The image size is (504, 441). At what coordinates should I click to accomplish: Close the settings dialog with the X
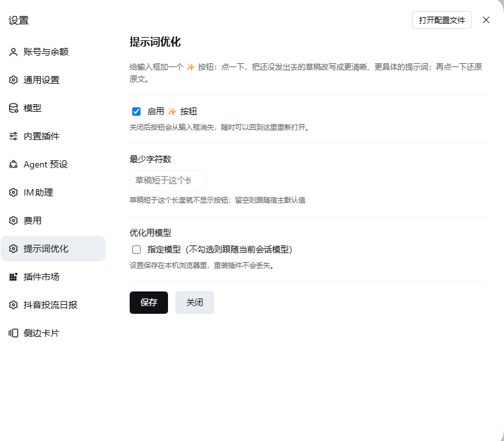click(x=486, y=20)
